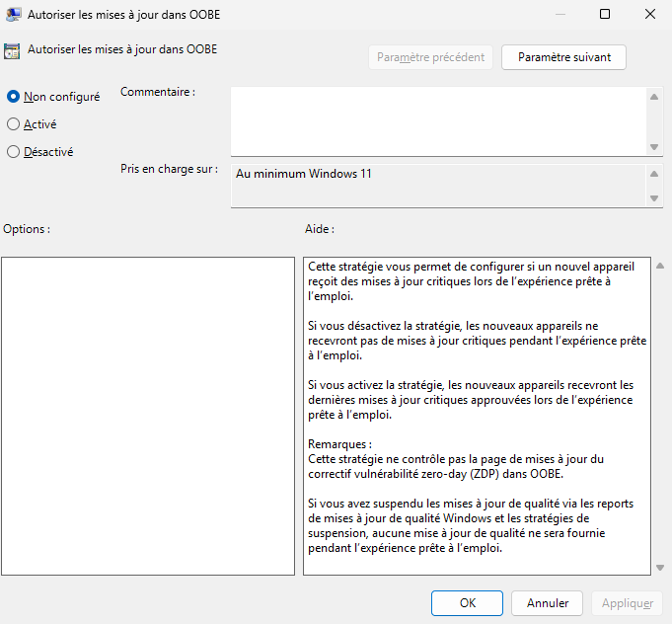Click the Paramètre suivant button
This screenshot has height=624, width=672.
[x=563, y=57]
